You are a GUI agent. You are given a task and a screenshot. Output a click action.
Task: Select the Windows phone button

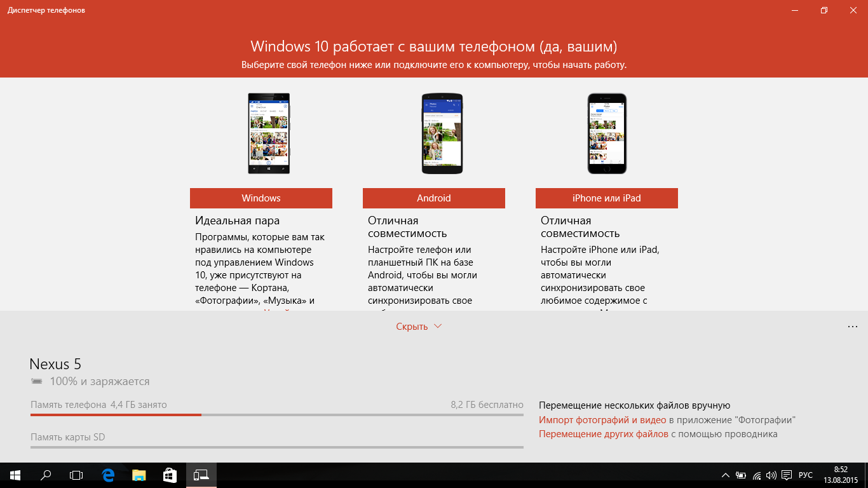[261, 198]
